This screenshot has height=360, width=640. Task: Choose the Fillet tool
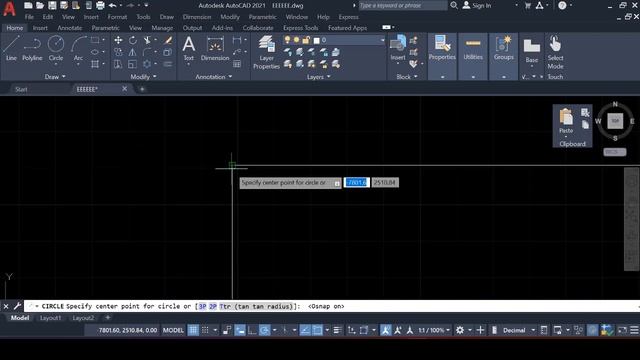click(147, 52)
